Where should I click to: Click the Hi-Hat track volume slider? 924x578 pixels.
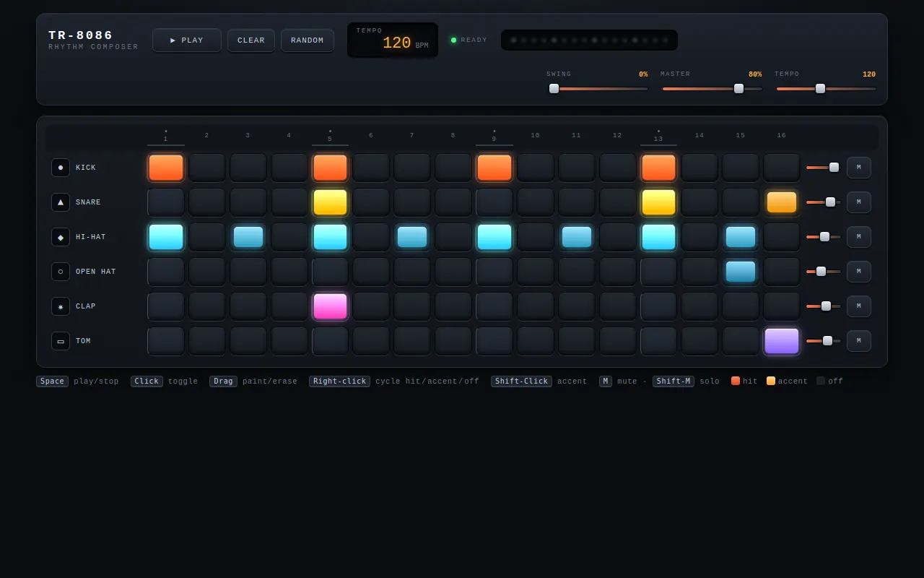824,237
